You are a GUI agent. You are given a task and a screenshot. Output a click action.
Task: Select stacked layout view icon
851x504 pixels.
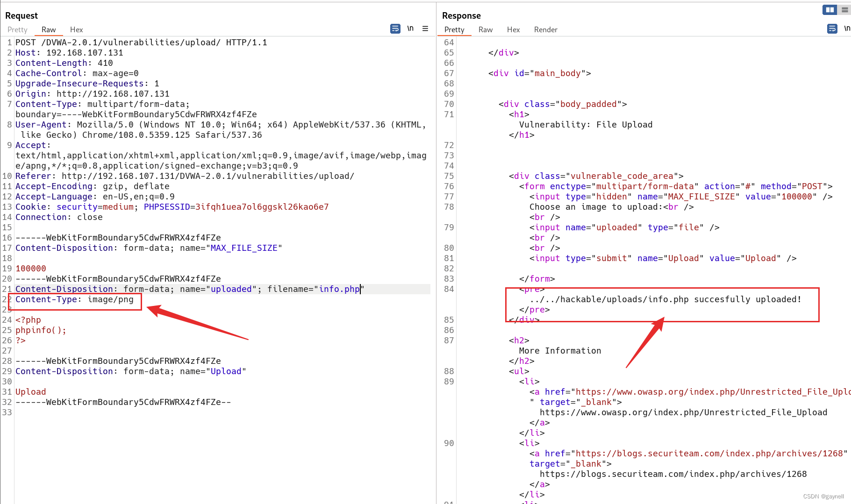pos(844,9)
